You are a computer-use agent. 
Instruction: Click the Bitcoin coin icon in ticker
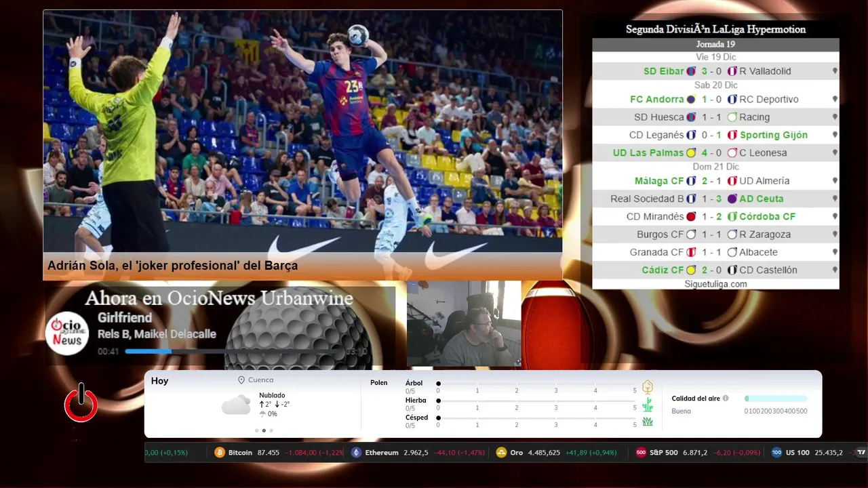(x=220, y=452)
